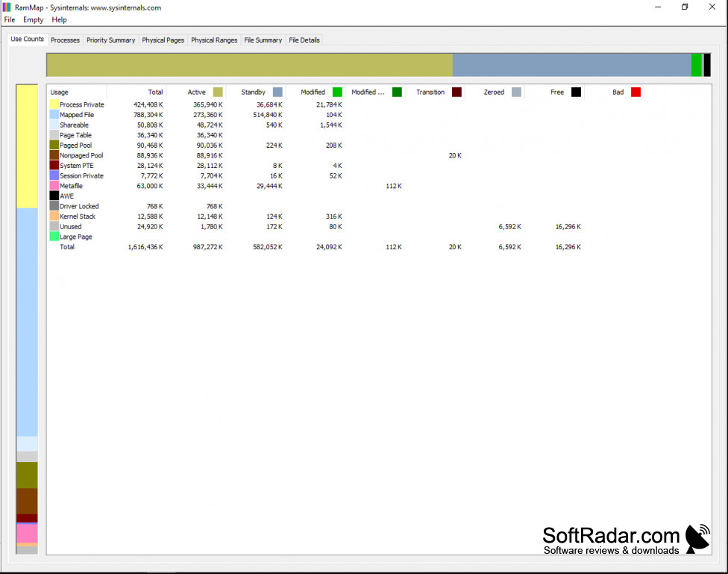Select the Metafile row label

click(x=71, y=186)
